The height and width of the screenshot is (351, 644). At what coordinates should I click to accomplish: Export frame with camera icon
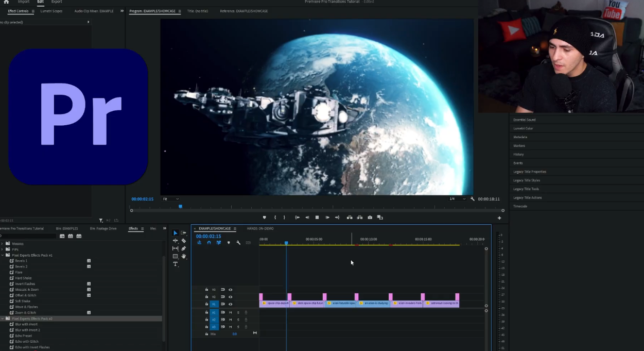(370, 218)
